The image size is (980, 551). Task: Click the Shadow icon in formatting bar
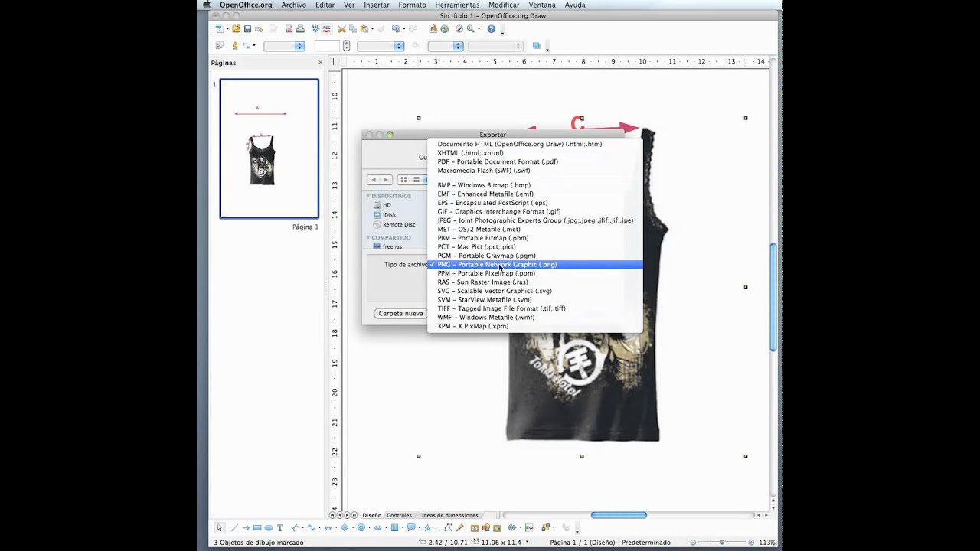click(536, 46)
